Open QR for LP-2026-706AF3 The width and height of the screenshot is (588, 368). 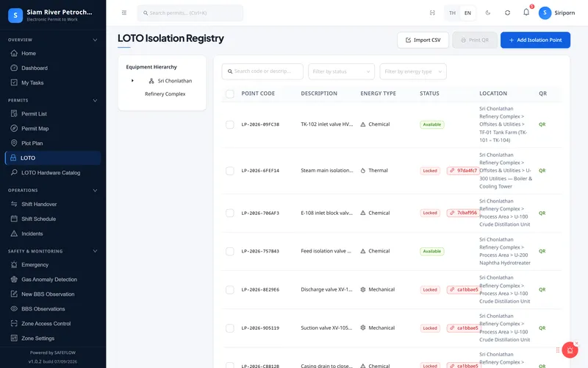coord(542,213)
